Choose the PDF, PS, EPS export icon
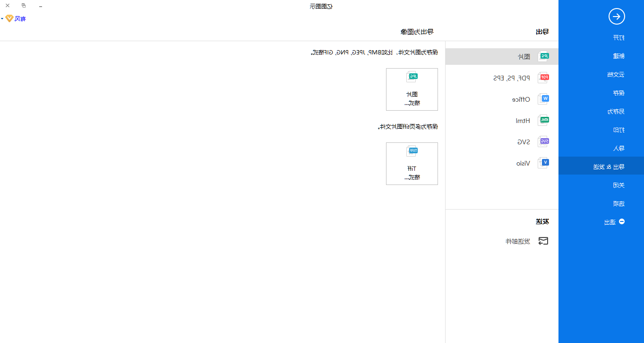The height and width of the screenshot is (343, 644). click(x=543, y=78)
